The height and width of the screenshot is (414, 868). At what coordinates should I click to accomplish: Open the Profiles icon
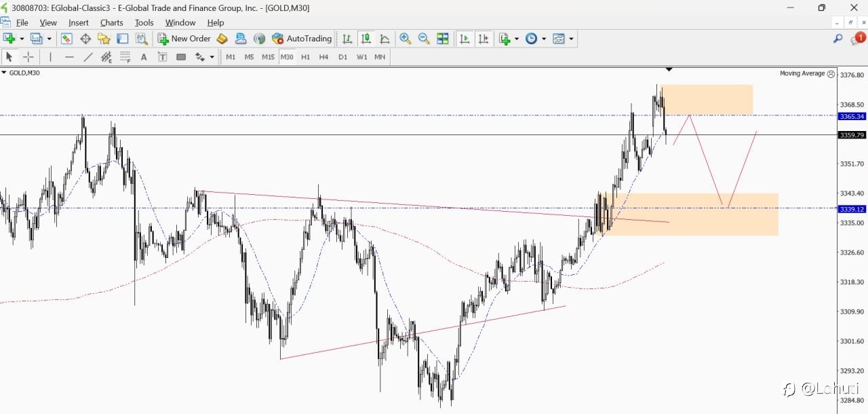(37, 39)
